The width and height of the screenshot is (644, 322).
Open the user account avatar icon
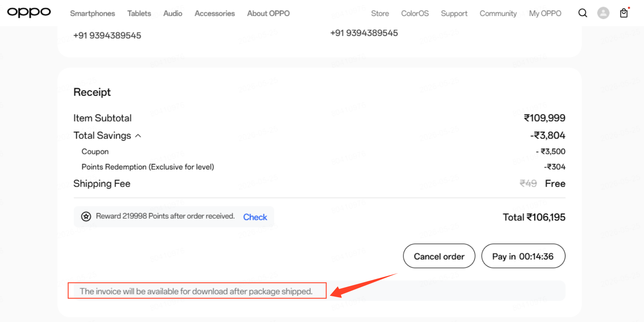click(x=603, y=13)
